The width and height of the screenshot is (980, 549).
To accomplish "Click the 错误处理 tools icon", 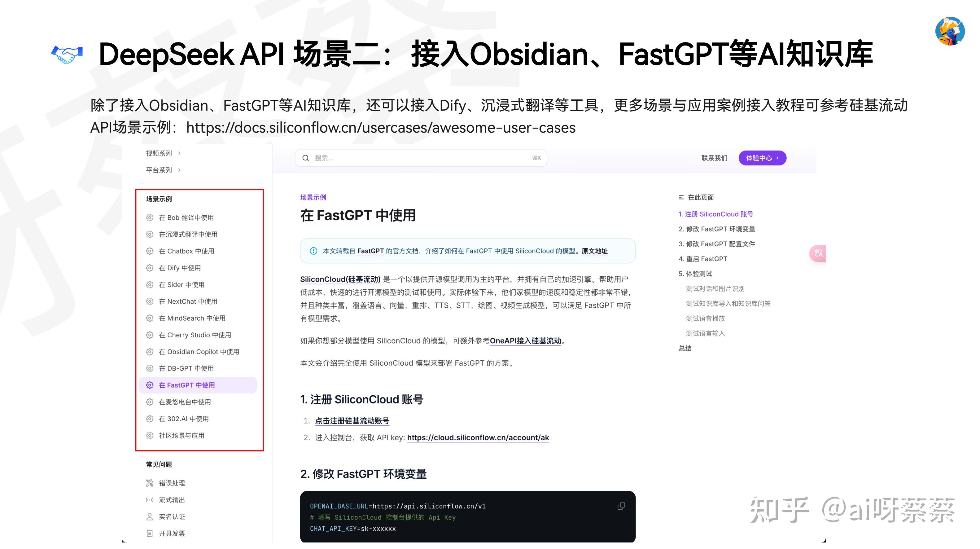I will [x=150, y=483].
